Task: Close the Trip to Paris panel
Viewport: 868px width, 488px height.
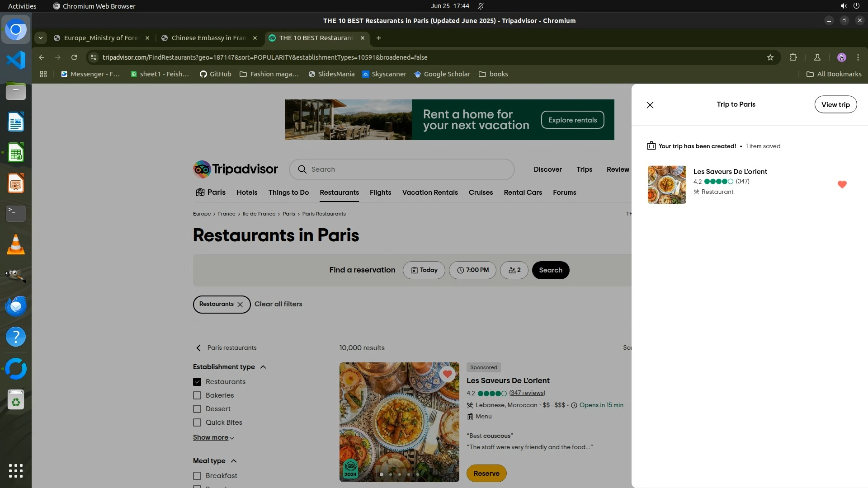Action: coord(650,105)
